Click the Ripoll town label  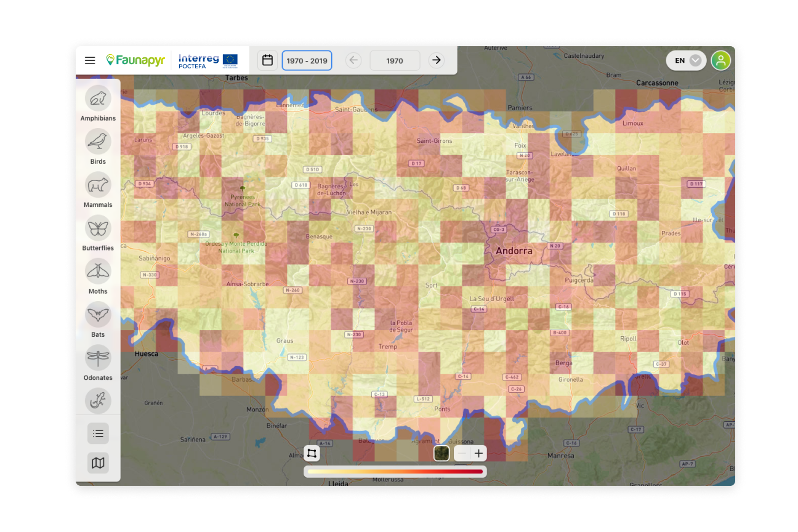[628, 339]
